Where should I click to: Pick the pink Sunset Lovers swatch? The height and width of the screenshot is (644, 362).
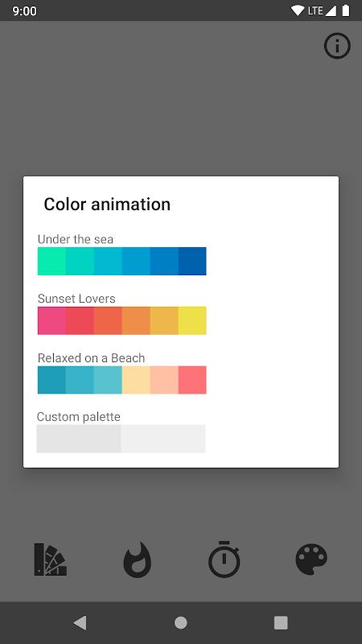[x=51, y=320]
